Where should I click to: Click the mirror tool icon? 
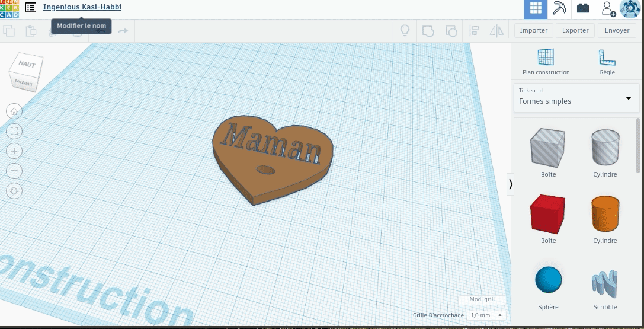pyautogui.click(x=496, y=31)
